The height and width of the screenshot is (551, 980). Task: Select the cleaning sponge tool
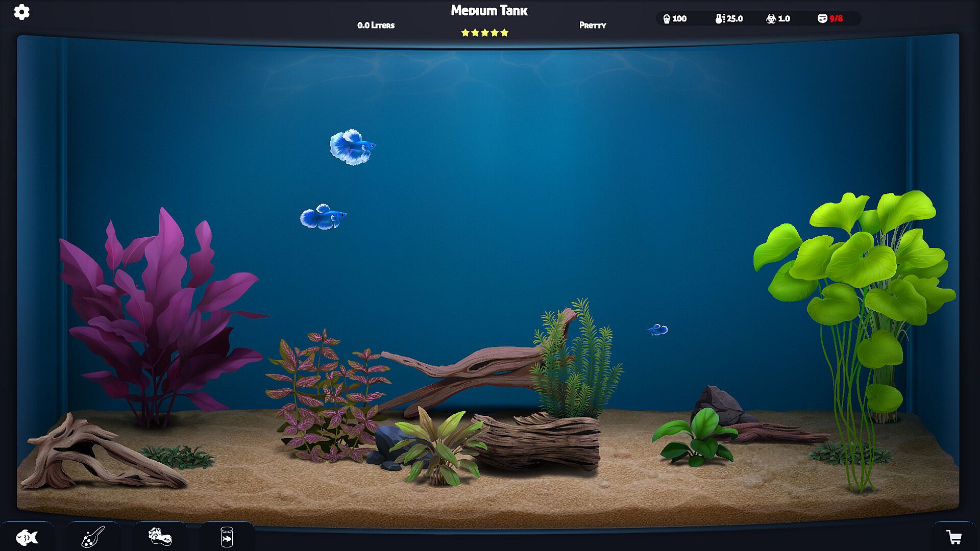tap(160, 537)
